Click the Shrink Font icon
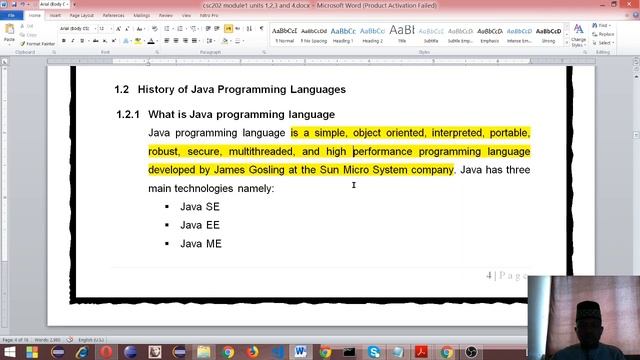This screenshot has width=640, height=360. tap(127, 29)
